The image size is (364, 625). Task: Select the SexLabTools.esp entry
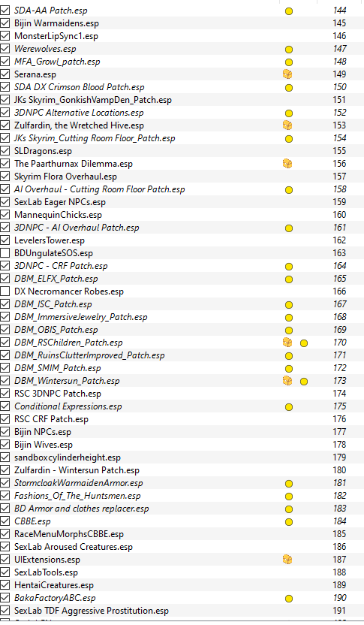(182, 572)
